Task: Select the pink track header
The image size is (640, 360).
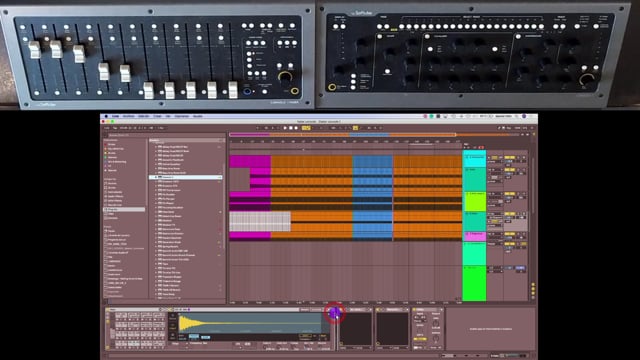Action: [x=474, y=237]
